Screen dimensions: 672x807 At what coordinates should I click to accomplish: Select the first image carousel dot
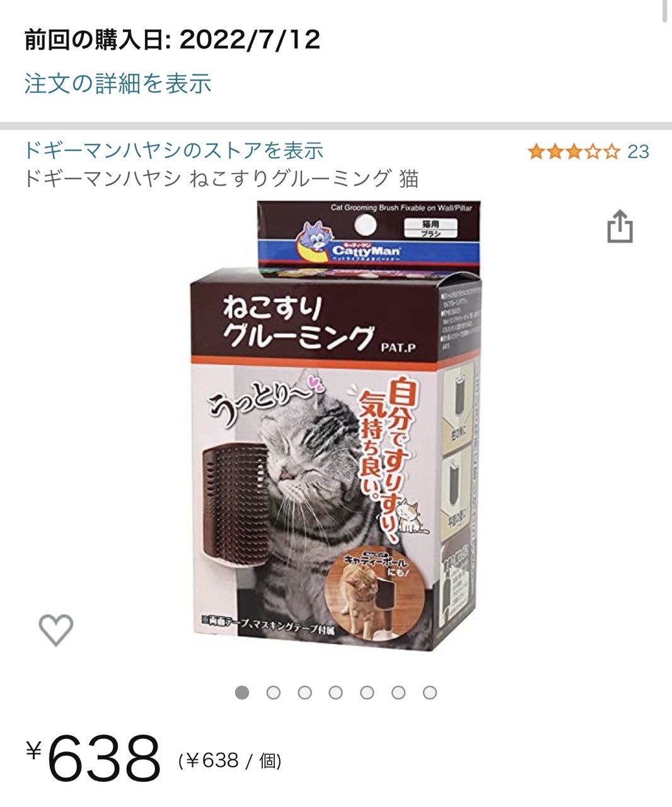point(242,693)
